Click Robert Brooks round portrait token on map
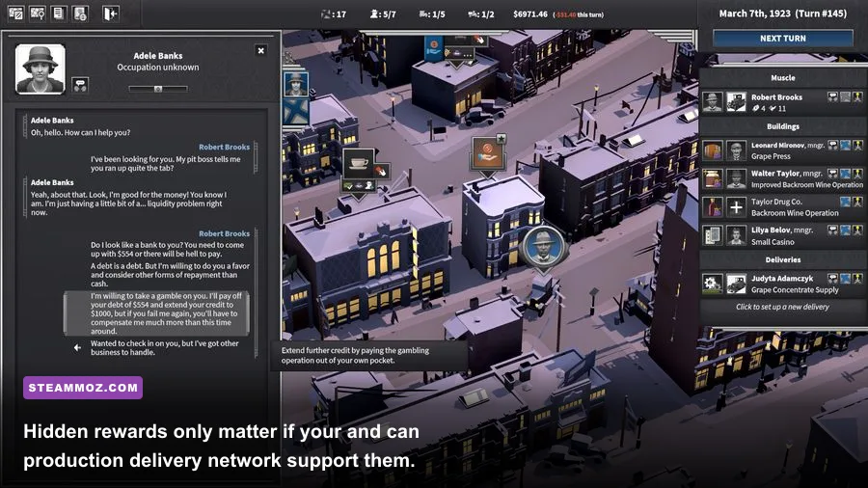Viewport: 868px width, 488px height. tap(542, 246)
